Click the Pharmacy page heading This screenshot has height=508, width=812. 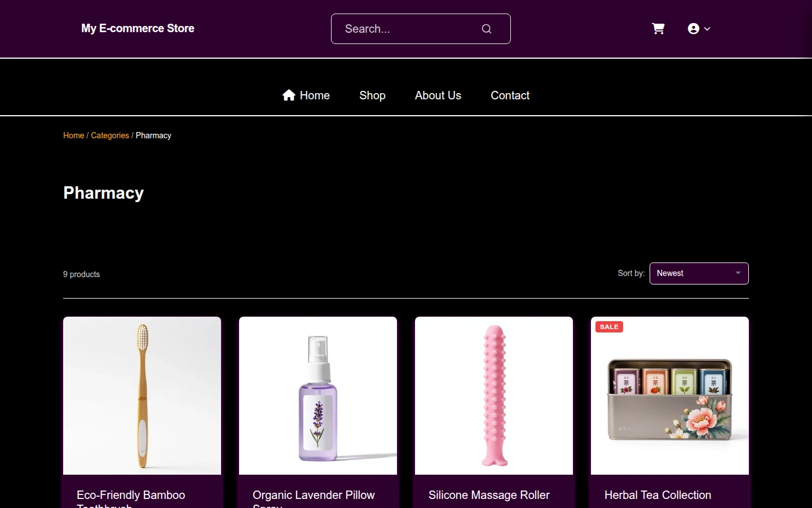click(104, 193)
